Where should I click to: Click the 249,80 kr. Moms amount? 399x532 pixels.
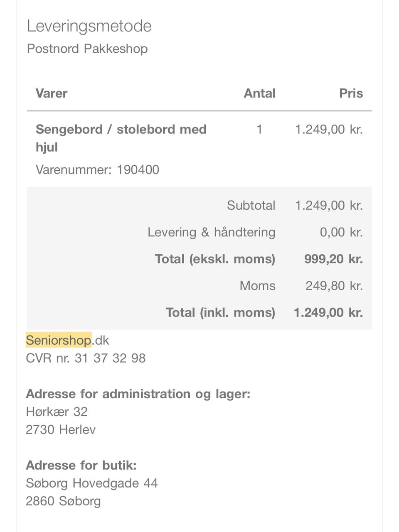[x=334, y=286]
